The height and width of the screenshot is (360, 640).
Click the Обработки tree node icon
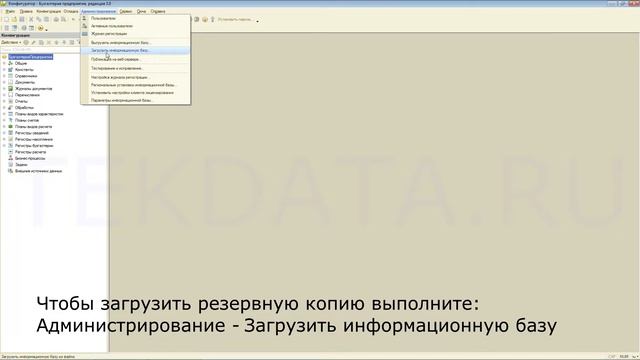point(11,107)
